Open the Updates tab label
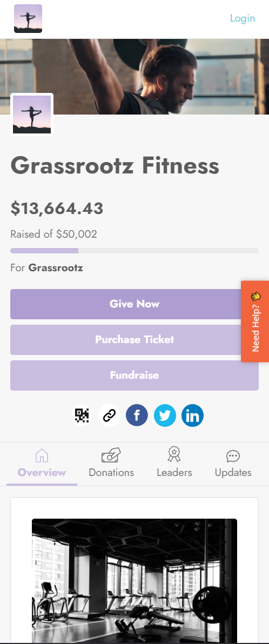269x644 pixels. pyautogui.click(x=233, y=472)
